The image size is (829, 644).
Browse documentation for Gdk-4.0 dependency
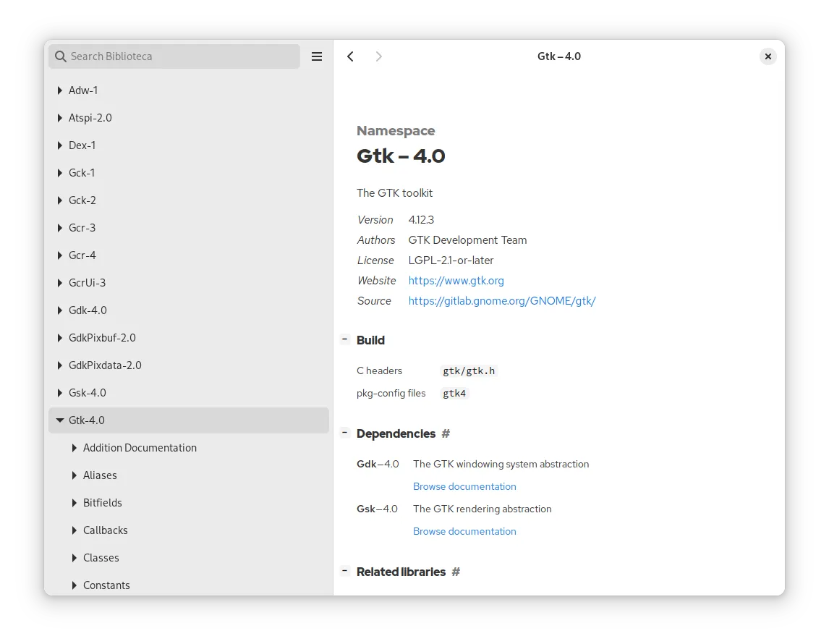464,486
